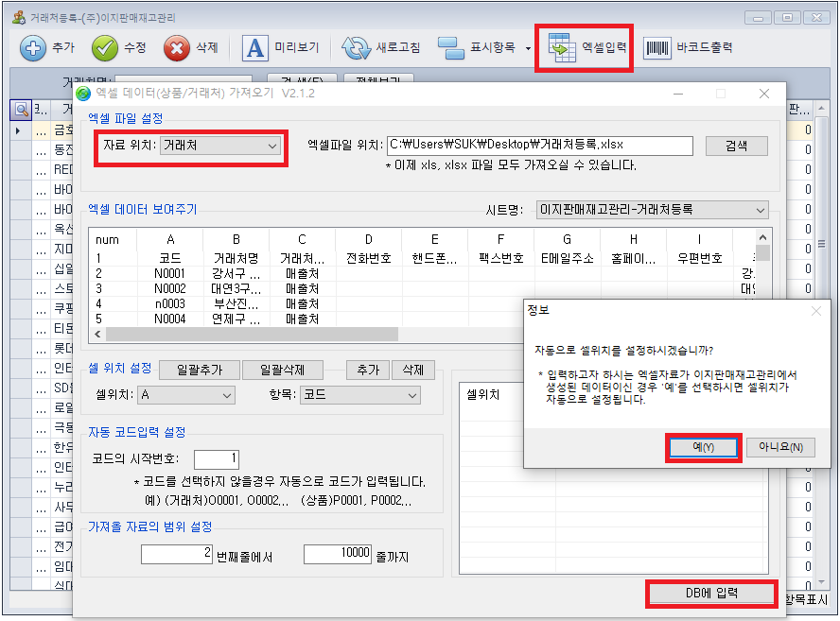Click 추가 button in 셀 위치 설정

(368, 370)
